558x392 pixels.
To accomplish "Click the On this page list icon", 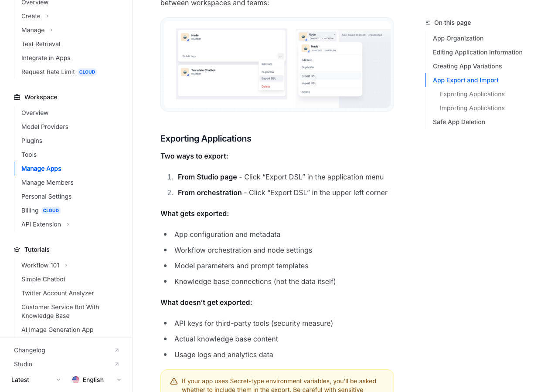I will coord(428,23).
